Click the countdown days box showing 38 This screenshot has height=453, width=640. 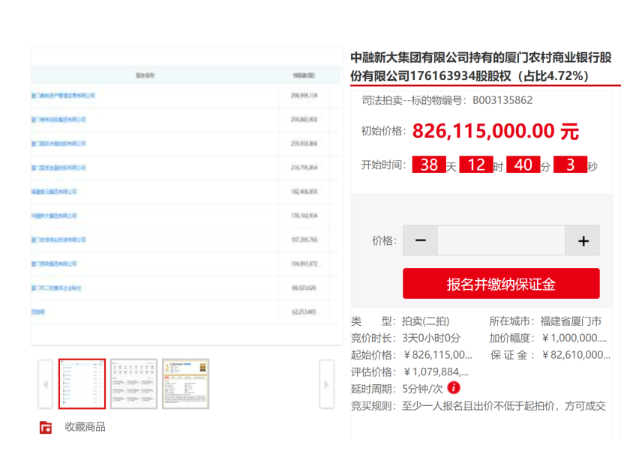pyautogui.click(x=429, y=164)
